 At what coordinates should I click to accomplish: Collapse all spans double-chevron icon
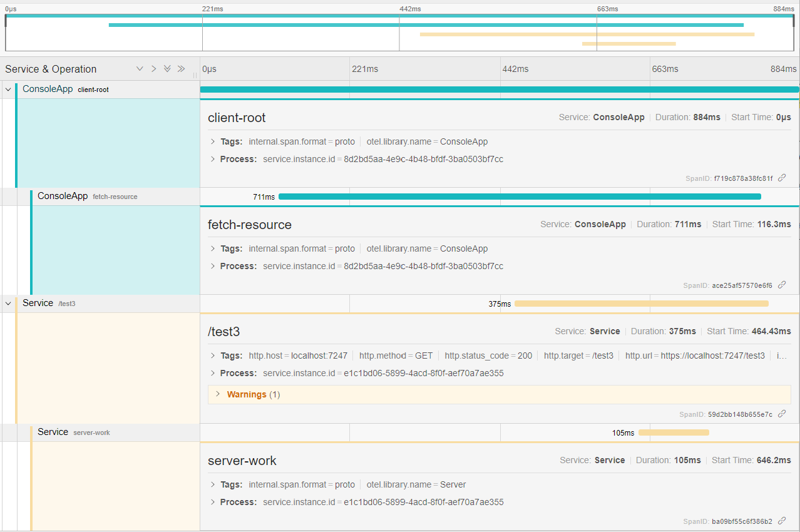click(x=181, y=69)
